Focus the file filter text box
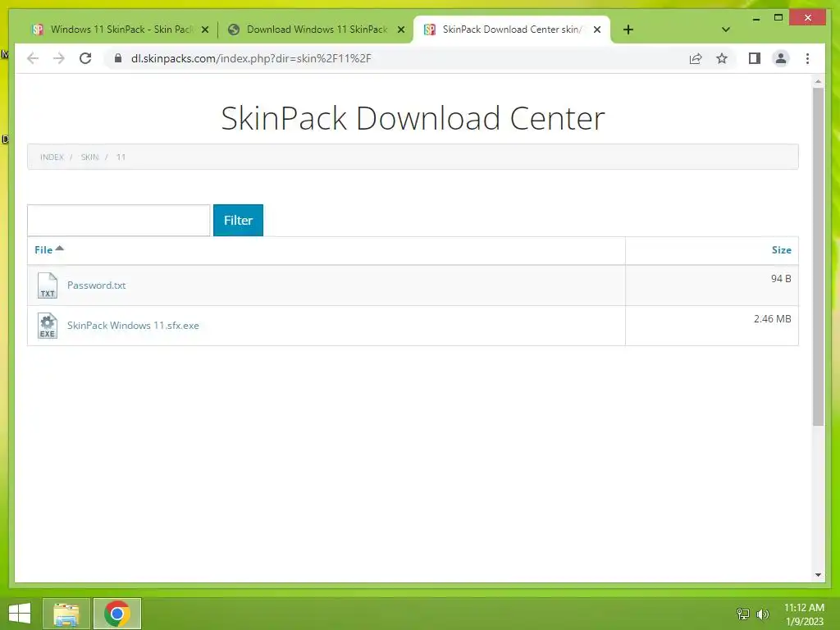Viewport: 840px width, 630px height. 118,220
